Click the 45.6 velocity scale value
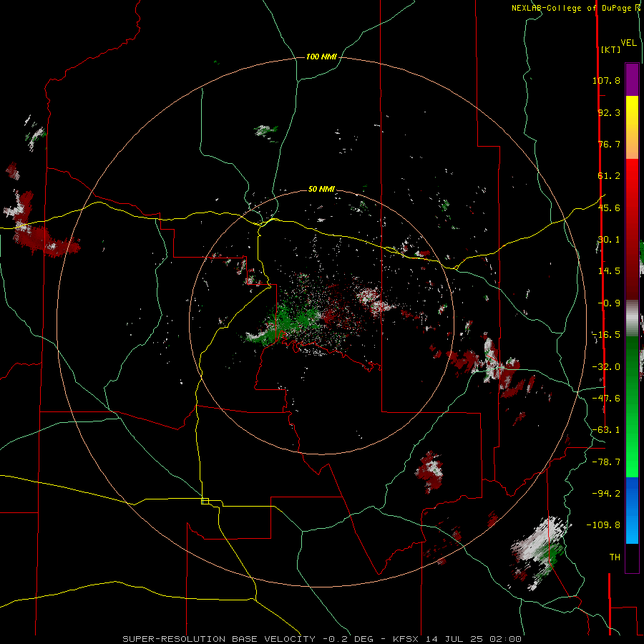This screenshot has height=644, width=644. click(609, 208)
